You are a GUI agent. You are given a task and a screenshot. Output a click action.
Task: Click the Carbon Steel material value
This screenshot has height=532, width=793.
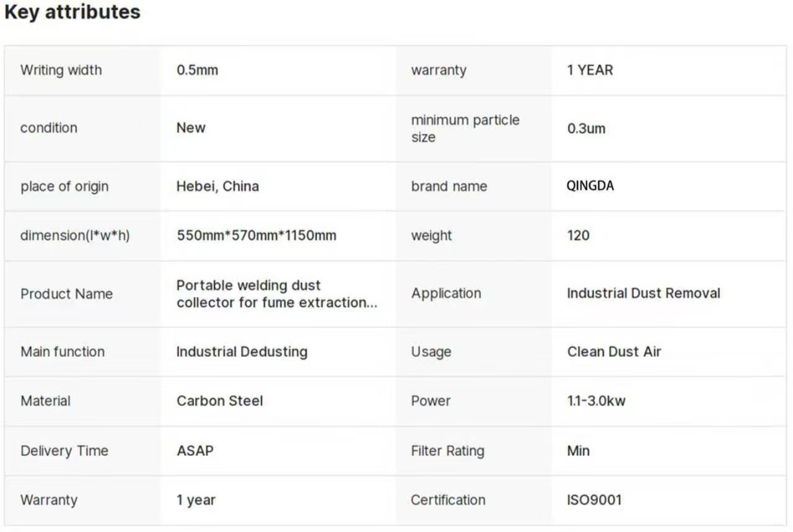pyautogui.click(x=219, y=401)
